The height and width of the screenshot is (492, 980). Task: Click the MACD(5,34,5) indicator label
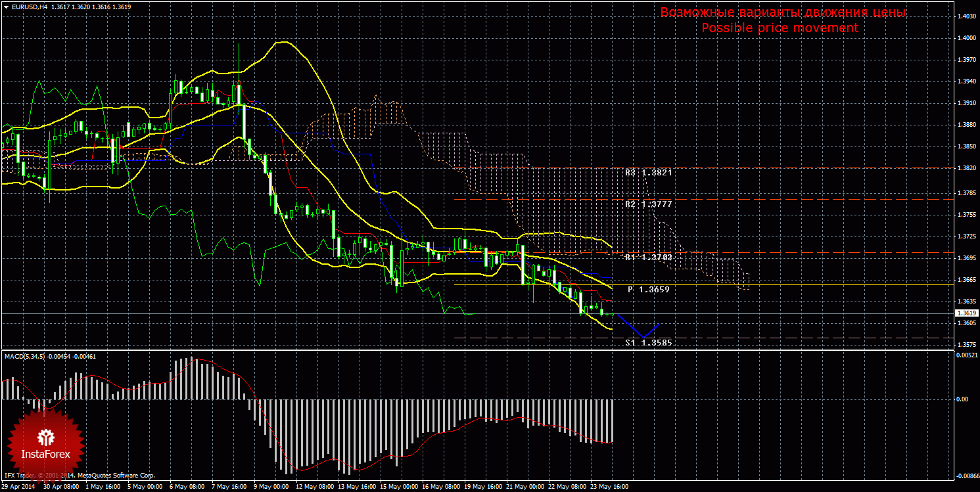(24, 356)
